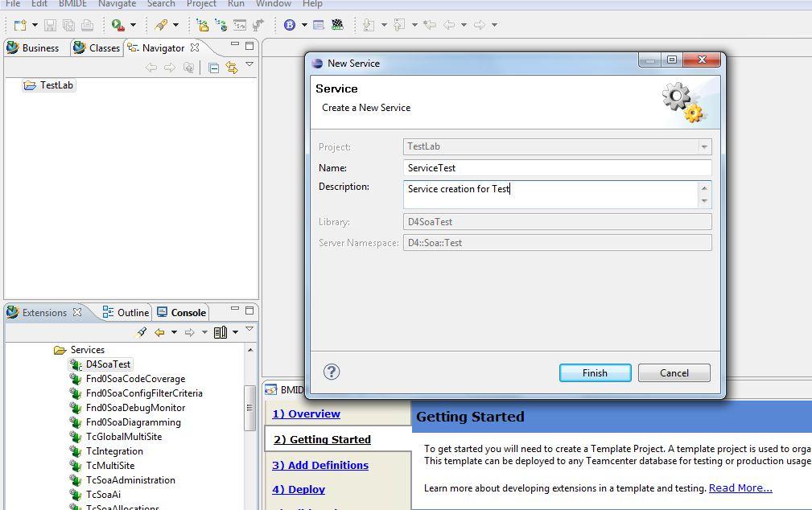The width and height of the screenshot is (812, 510).
Task: Click the New wizard toolbar icon
Action: click(x=20, y=25)
